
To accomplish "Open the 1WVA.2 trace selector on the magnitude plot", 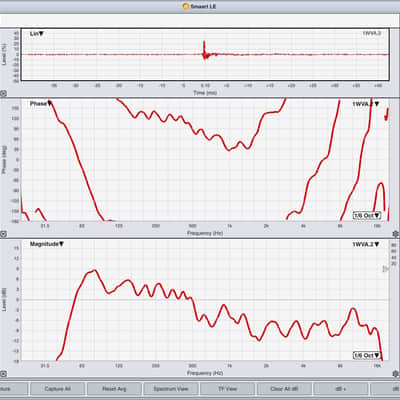I will [366, 244].
